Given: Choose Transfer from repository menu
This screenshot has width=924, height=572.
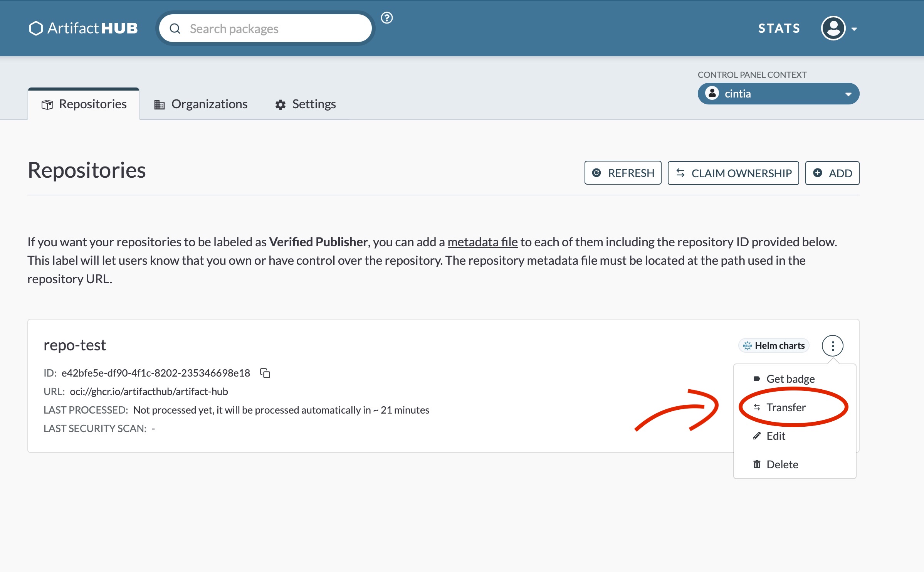Looking at the screenshot, I should [786, 407].
